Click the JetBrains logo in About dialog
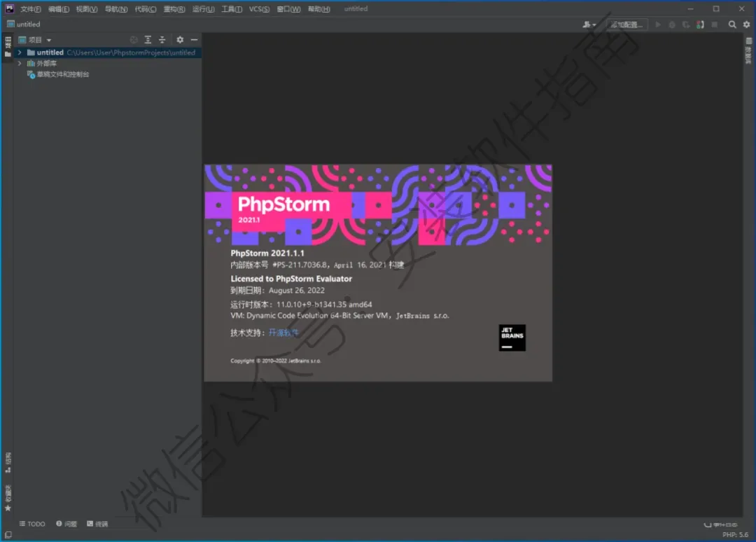This screenshot has height=542, width=756. (512, 338)
